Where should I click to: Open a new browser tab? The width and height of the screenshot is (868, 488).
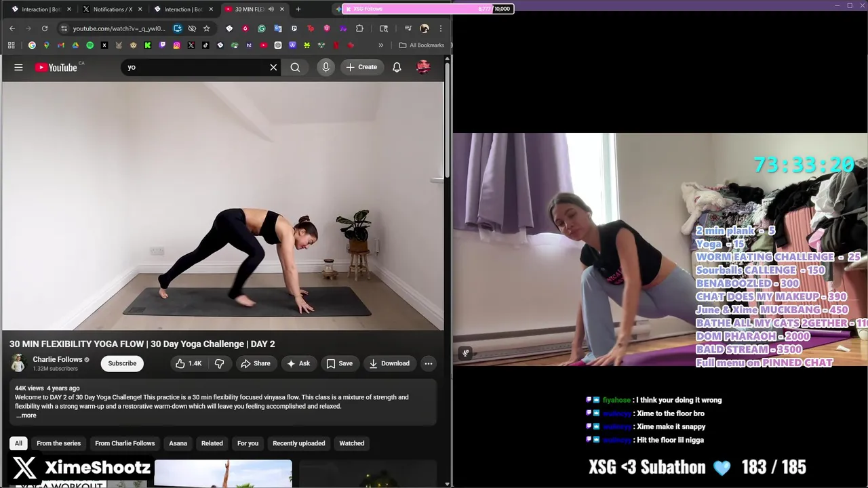click(x=298, y=9)
